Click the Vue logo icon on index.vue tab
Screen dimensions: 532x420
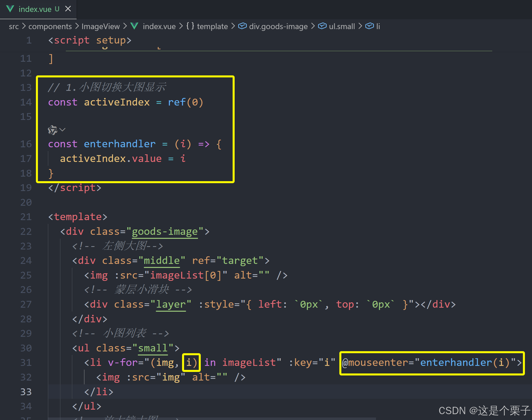click(10, 9)
